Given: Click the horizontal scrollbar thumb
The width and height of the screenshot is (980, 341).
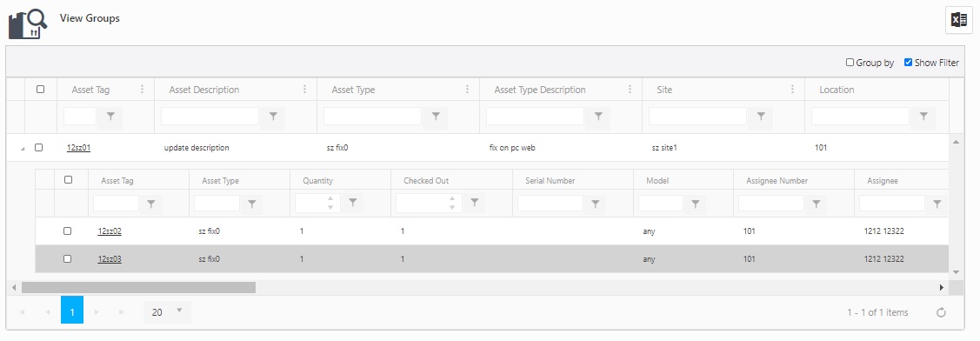Looking at the screenshot, I should [x=138, y=287].
